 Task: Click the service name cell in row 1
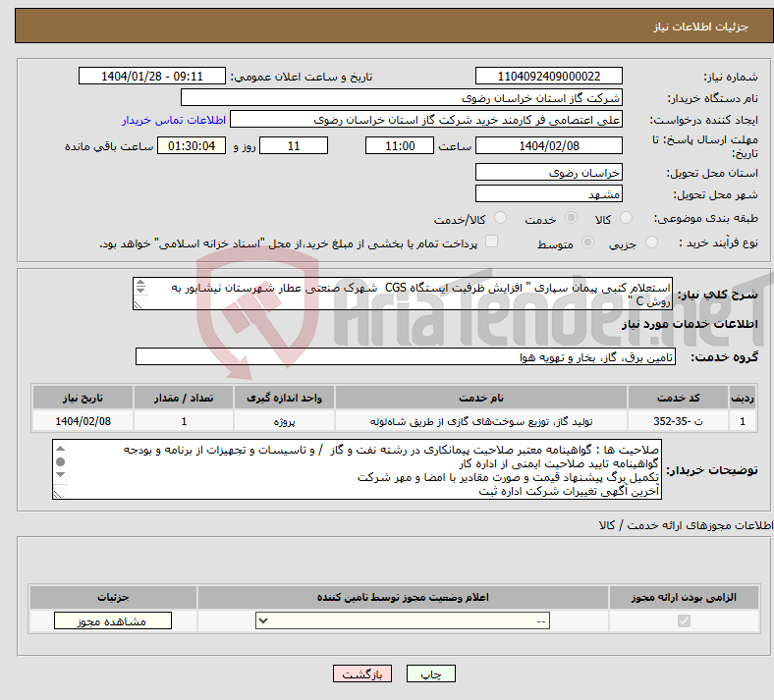[480, 421]
